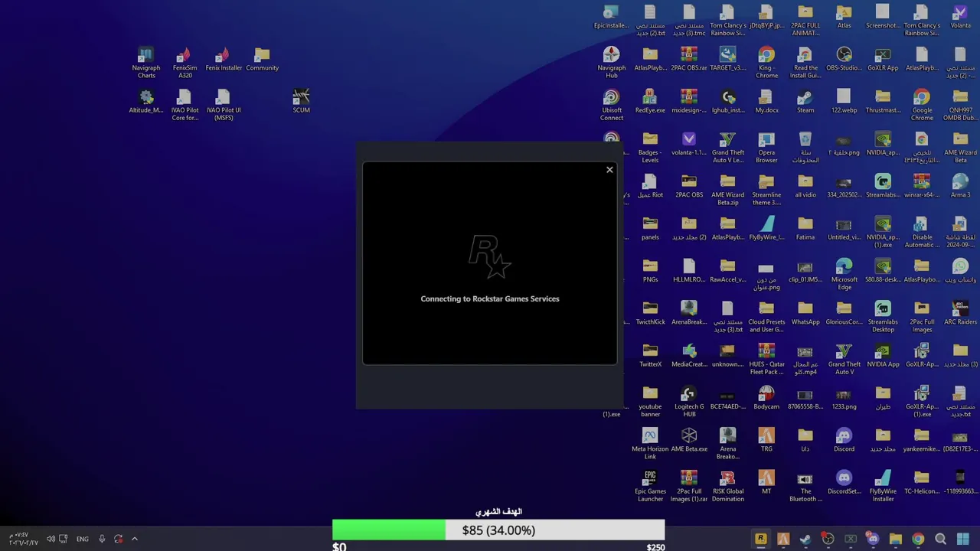980x551 pixels.
Task: Select the Bodycam game shortcut
Action: pyautogui.click(x=766, y=398)
